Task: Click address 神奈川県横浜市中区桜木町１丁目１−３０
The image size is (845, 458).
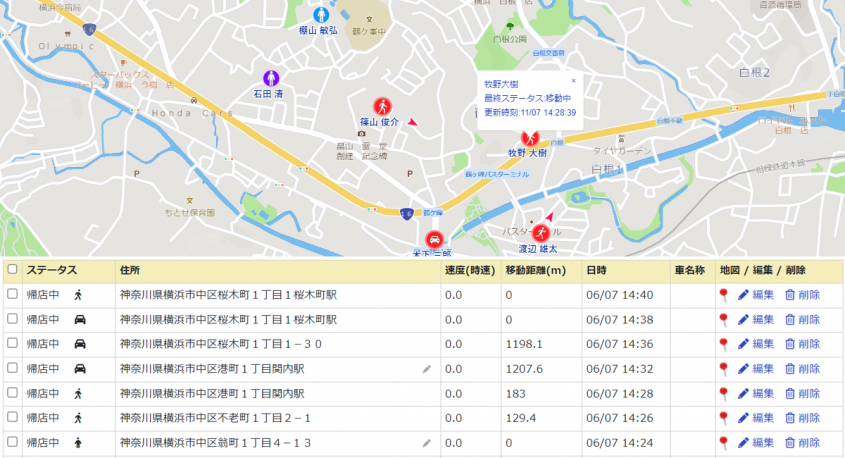Action: pyautogui.click(x=221, y=344)
